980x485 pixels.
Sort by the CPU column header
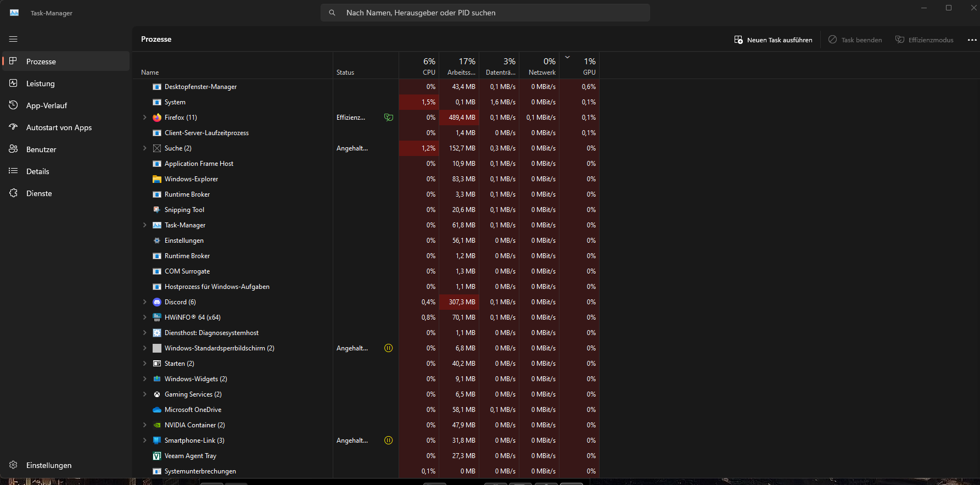[x=419, y=66]
